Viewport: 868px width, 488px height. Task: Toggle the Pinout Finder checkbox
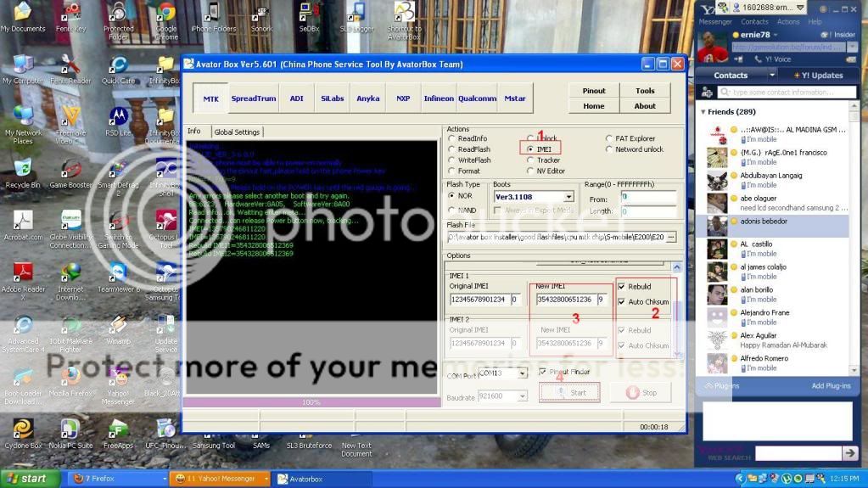point(543,372)
